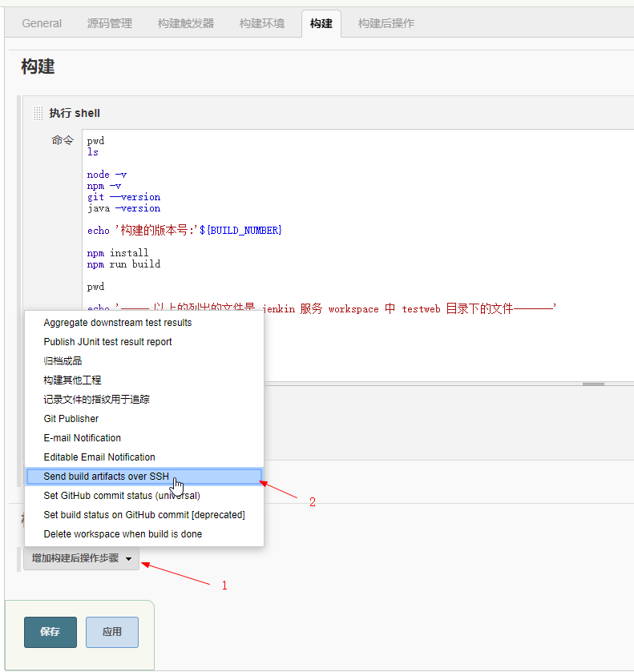This screenshot has width=634, height=672.
Task: Go to the 构建环境 tab
Action: (261, 23)
